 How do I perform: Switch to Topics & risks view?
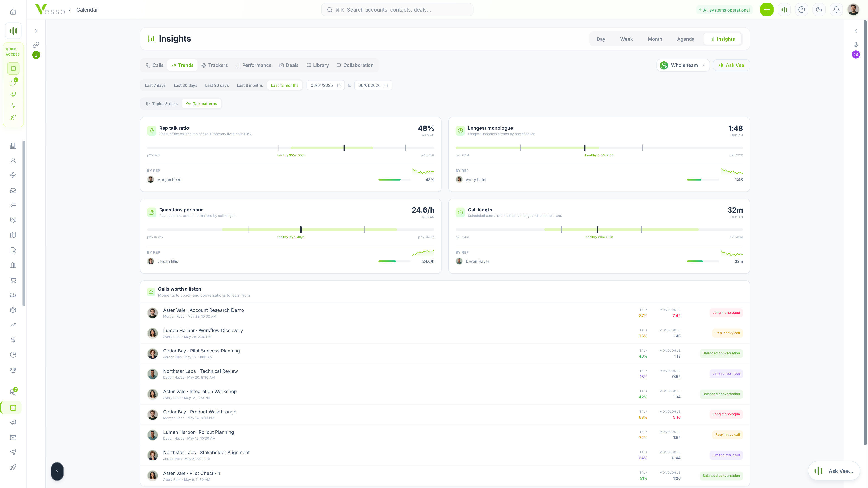(161, 104)
